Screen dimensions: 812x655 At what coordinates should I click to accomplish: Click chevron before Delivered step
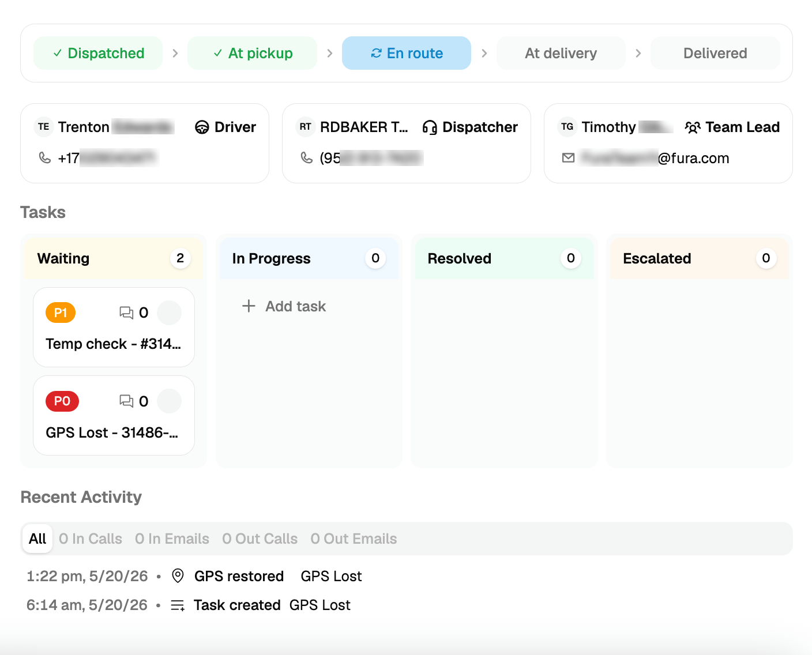(x=638, y=53)
